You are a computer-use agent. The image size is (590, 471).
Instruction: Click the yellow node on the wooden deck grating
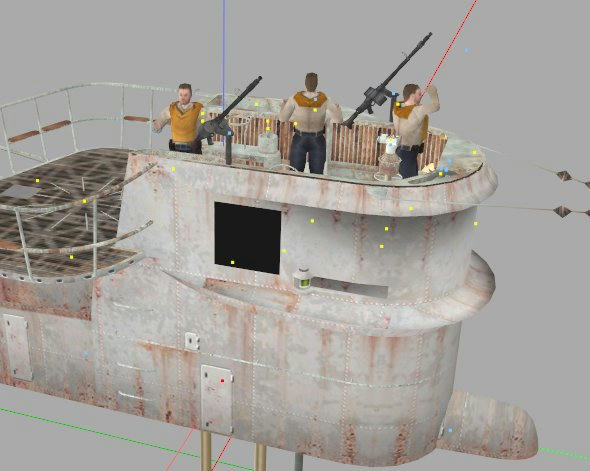[x=38, y=181]
